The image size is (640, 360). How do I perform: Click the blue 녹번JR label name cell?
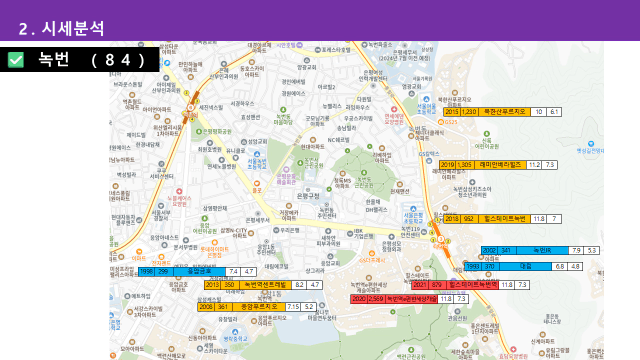click(542, 251)
